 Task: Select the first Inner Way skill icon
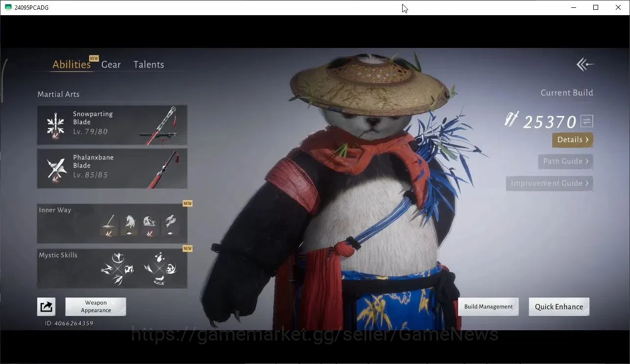point(109,225)
